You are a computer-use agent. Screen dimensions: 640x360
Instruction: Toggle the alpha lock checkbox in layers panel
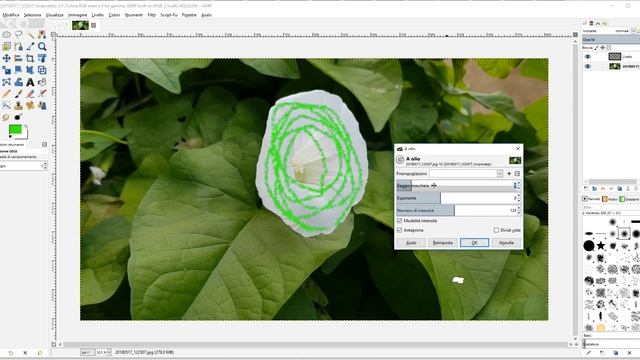point(609,48)
